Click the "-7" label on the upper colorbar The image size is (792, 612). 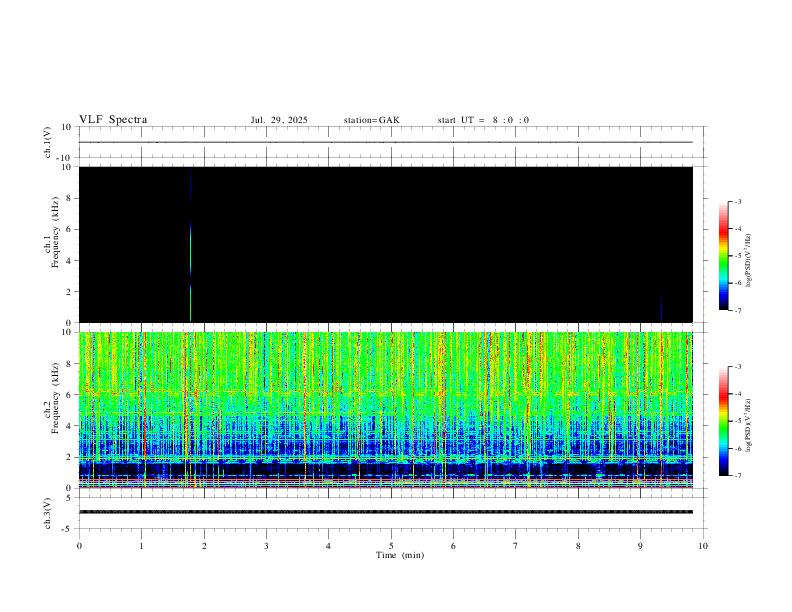click(737, 310)
